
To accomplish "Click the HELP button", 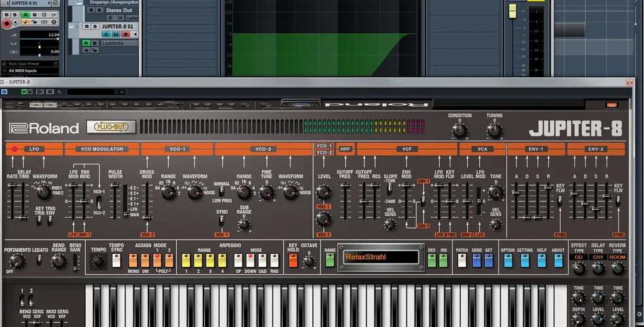I will [542, 260].
